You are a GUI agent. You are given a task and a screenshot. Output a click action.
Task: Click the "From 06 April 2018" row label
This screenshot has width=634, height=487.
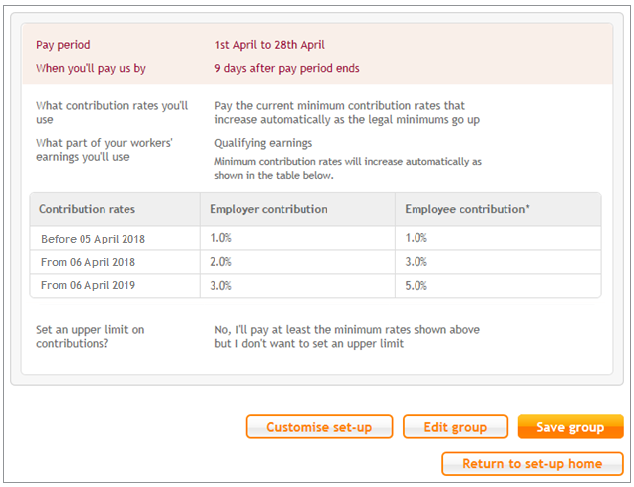point(88,262)
